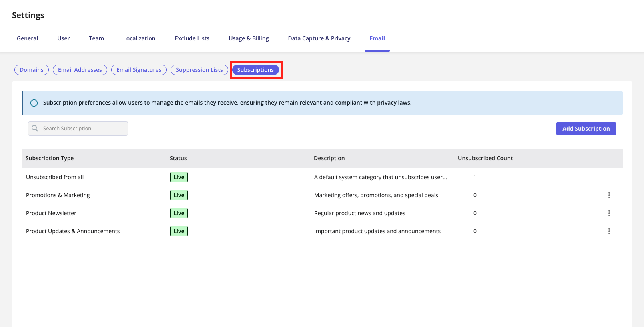Open the Email Addresses section
This screenshot has width=644, height=327.
tap(80, 70)
